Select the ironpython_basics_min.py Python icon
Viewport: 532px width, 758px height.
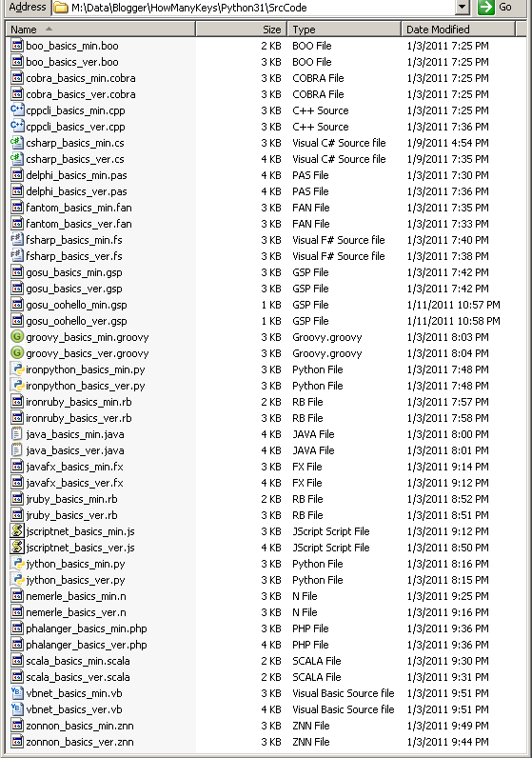17,369
